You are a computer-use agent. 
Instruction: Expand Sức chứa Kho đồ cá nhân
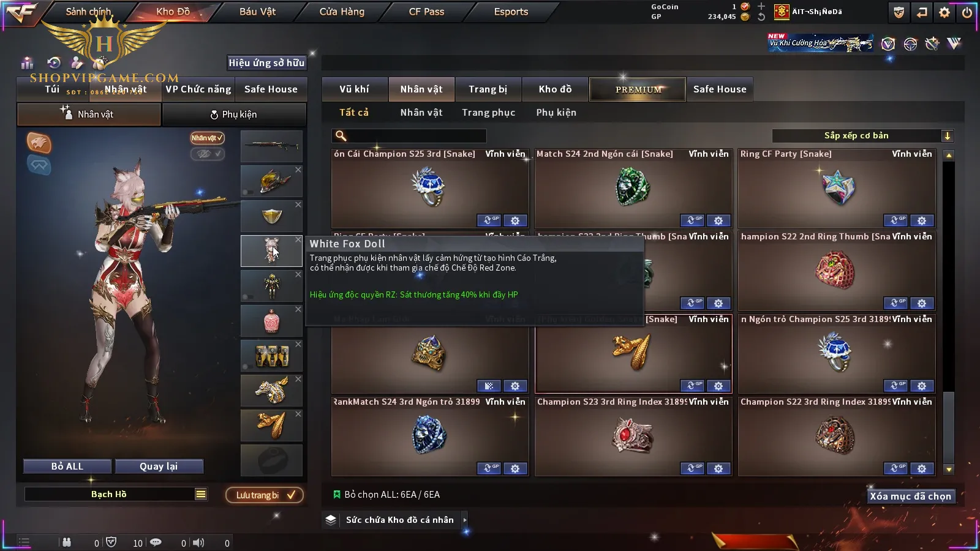click(x=465, y=520)
